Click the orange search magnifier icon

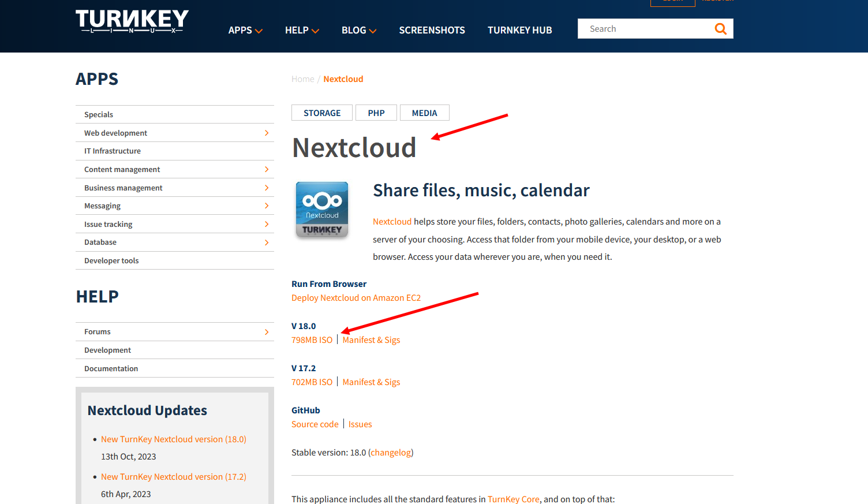tap(720, 29)
